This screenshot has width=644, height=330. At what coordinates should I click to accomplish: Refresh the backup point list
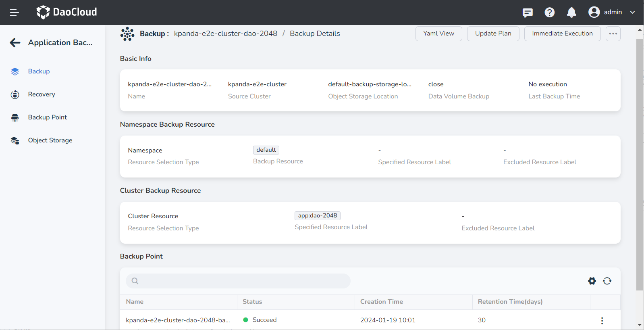click(x=607, y=281)
